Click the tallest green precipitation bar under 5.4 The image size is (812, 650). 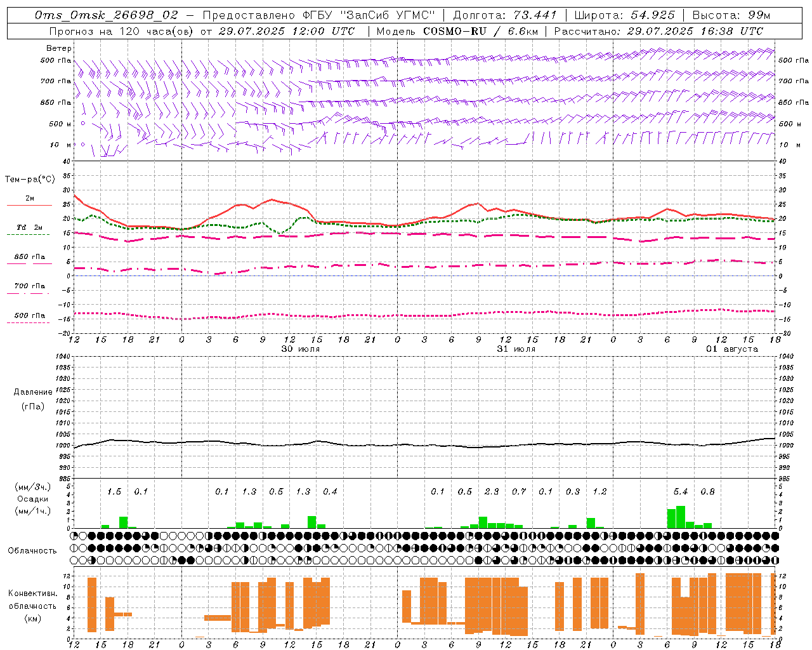click(681, 517)
